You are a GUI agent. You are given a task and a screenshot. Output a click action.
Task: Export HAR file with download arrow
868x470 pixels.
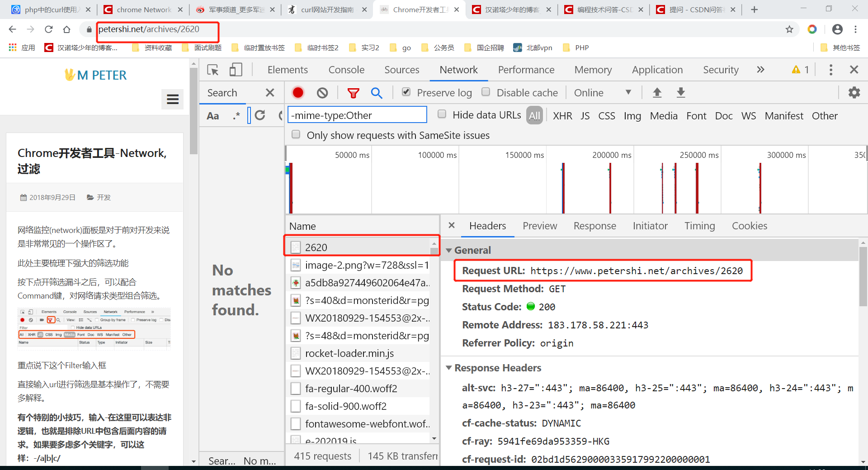[x=681, y=93]
